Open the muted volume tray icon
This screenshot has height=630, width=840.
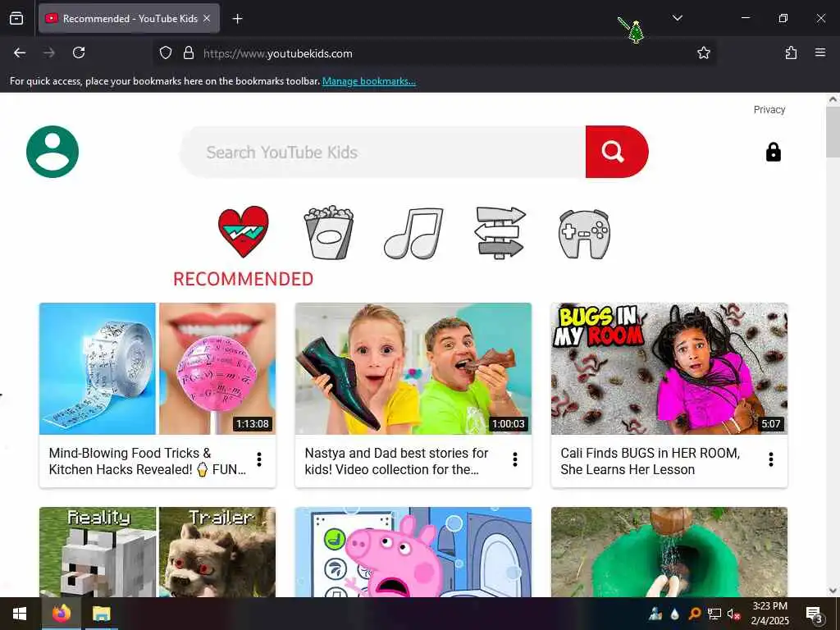click(733, 614)
